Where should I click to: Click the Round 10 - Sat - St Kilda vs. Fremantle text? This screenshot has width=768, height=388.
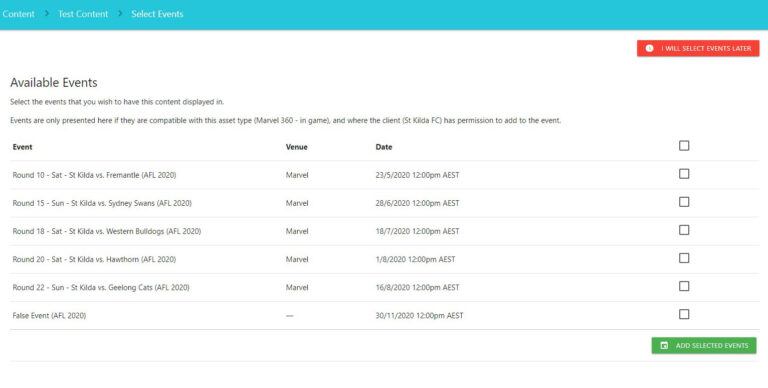(x=95, y=175)
